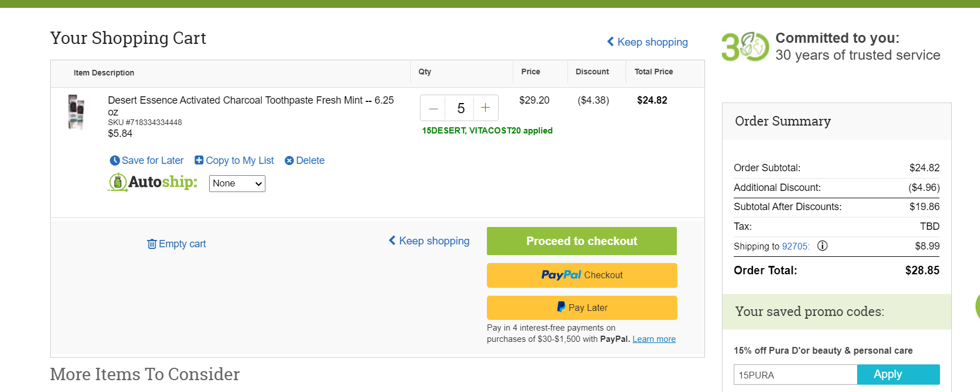The image size is (980, 392).
Task: Open the Pay Later Learn more link
Action: pos(654,339)
